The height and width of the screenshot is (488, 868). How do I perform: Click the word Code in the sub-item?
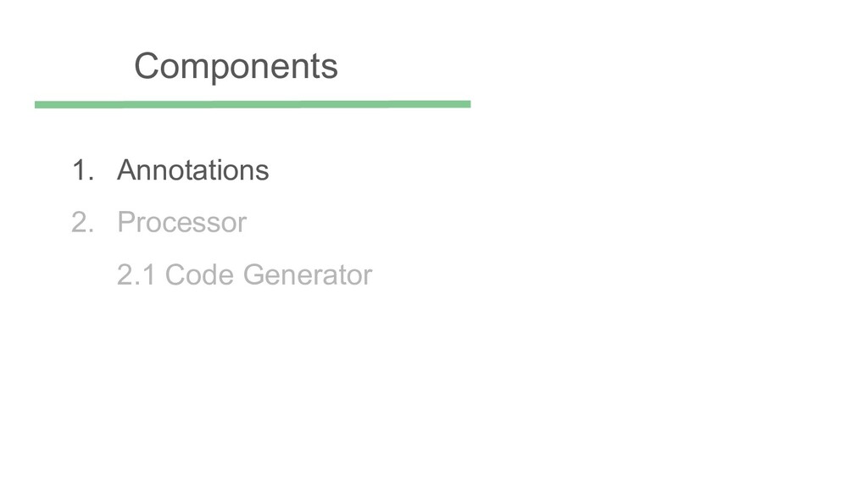point(199,275)
